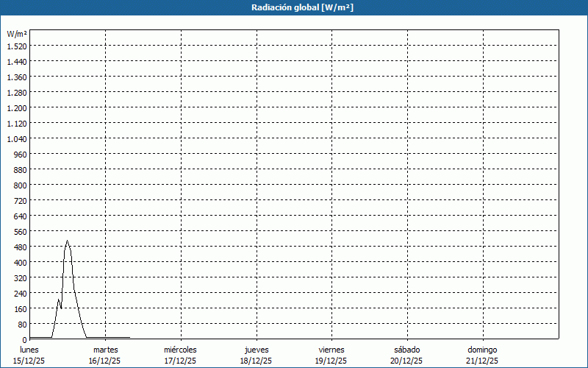Click the date 16/12/25
The width and height of the screenshot is (588, 368).
pos(104,361)
